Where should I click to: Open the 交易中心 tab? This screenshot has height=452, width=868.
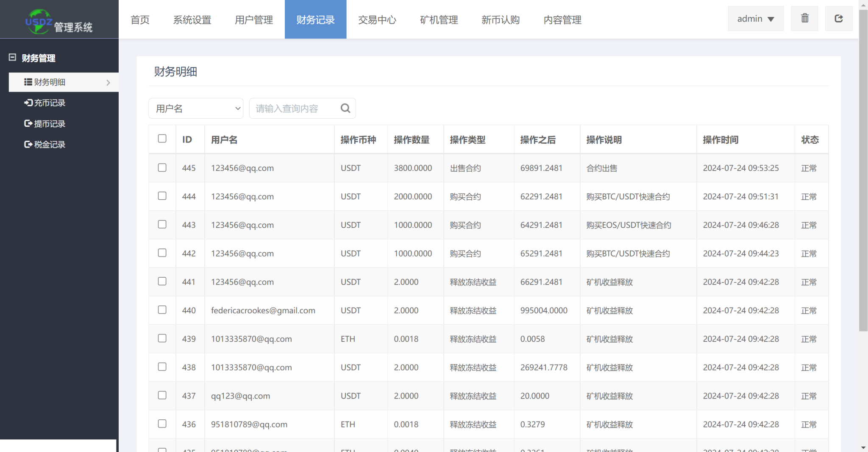tap(377, 20)
